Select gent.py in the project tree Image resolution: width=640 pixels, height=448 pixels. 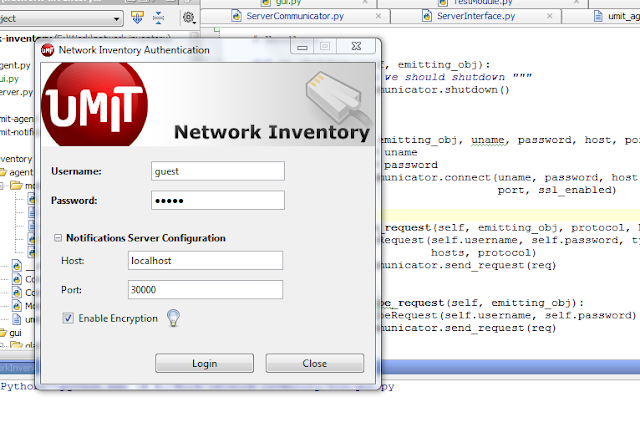tap(15, 65)
